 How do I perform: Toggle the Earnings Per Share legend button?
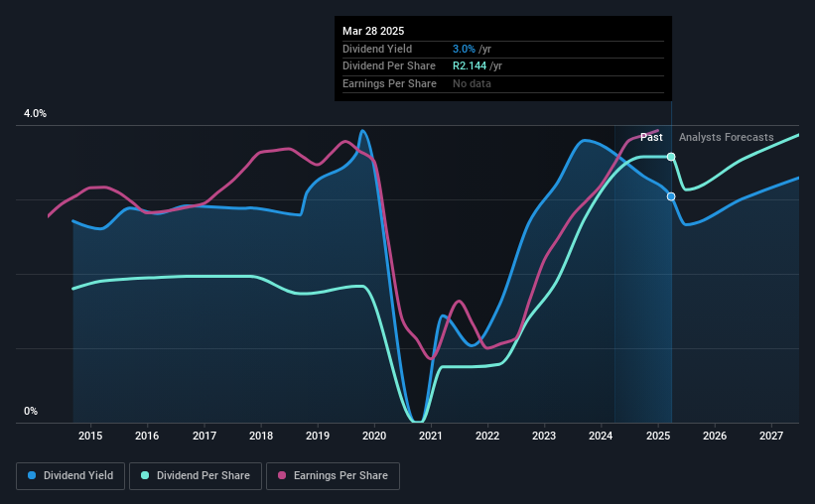pos(333,476)
